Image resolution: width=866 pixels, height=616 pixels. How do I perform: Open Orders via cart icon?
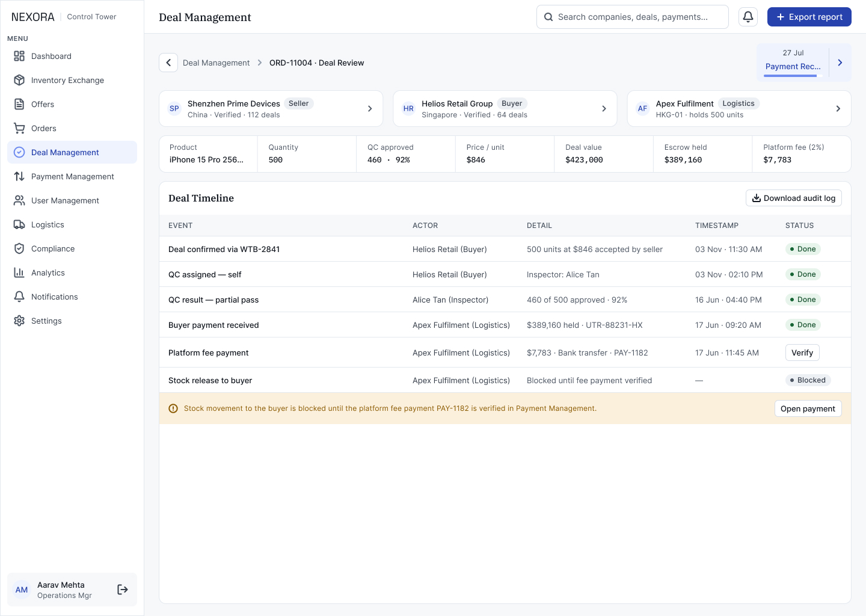click(x=19, y=128)
